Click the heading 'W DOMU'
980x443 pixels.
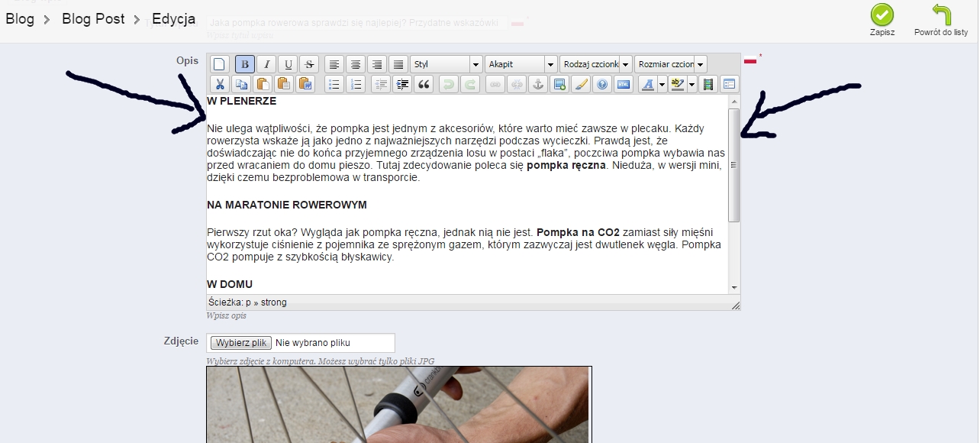tap(230, 284)
